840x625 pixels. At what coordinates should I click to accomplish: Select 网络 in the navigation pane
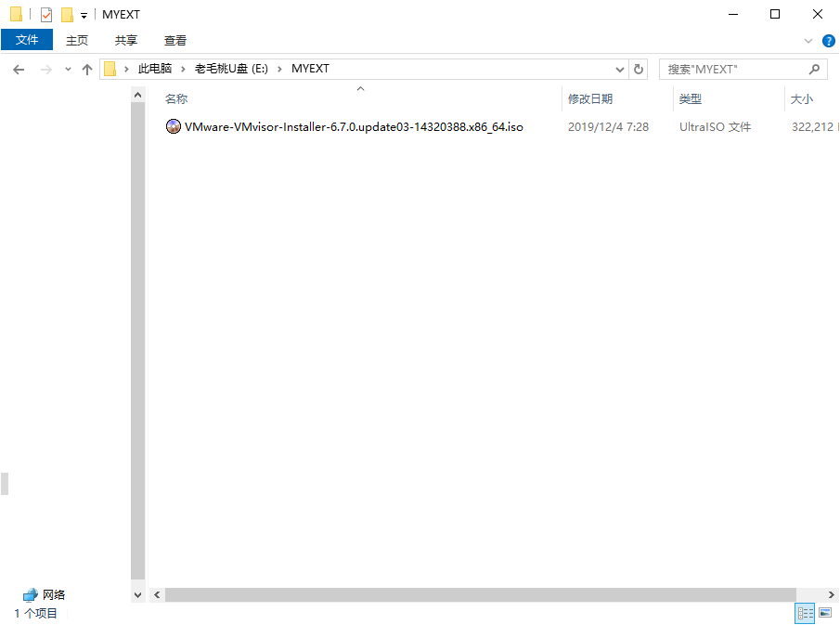click(x=44, y=594)
